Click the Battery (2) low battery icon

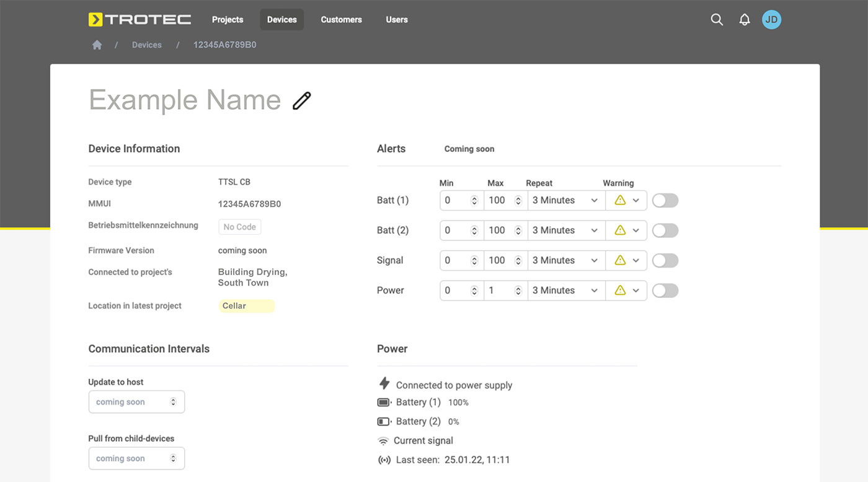click(x=384, y=421)
